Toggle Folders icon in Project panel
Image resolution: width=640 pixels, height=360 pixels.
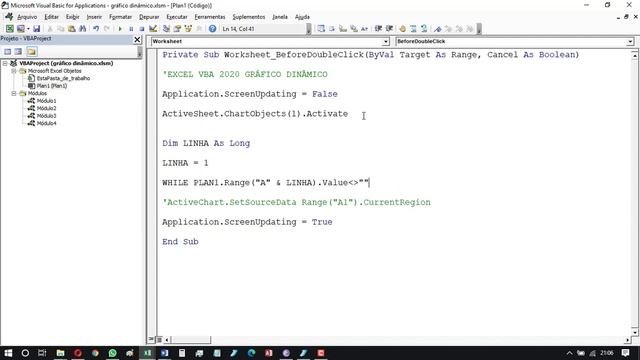pyautogui.click(x=32, y=51)
